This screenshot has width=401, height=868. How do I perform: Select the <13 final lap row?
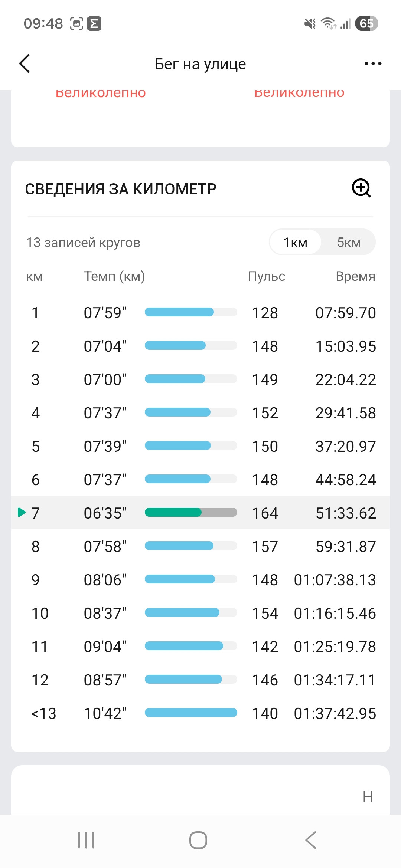pyautogui.click(x=200, y=713)
